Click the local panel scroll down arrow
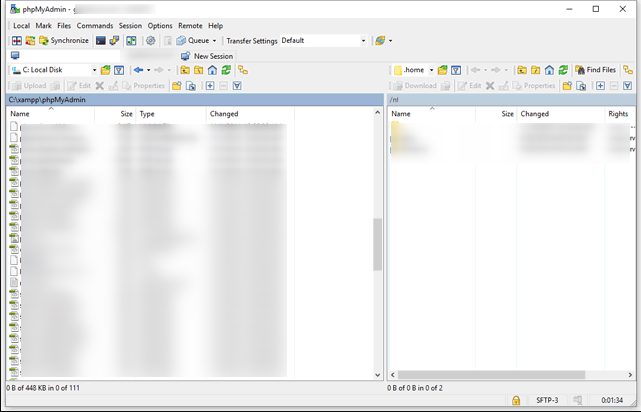The height and width of the screenshot is (412, 641). point(377,375)
